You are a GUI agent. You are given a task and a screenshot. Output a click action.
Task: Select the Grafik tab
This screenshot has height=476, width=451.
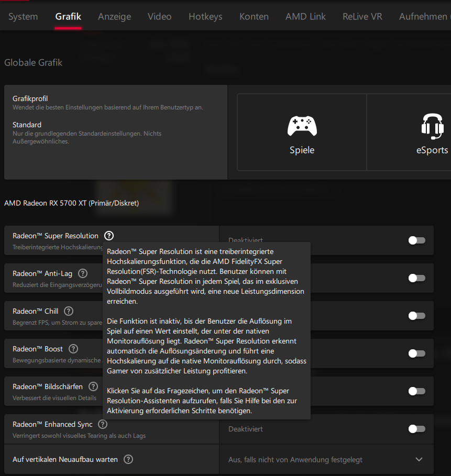pos(68,16)
